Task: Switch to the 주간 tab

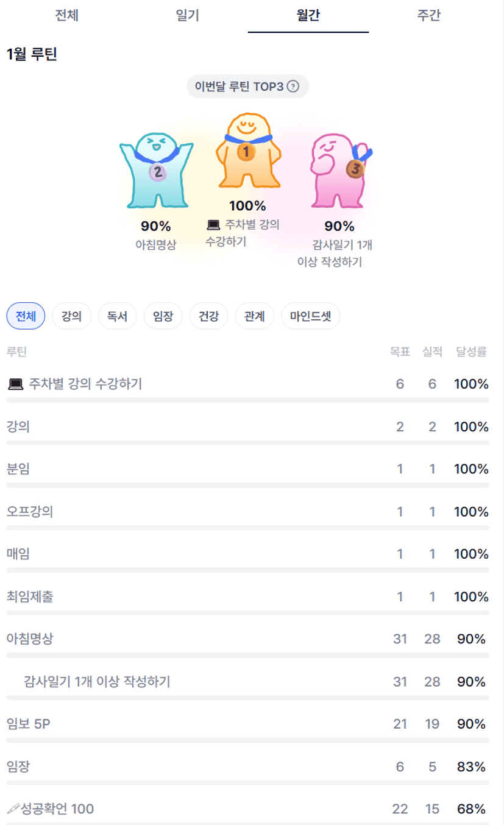Action: [x=428, y=16]
